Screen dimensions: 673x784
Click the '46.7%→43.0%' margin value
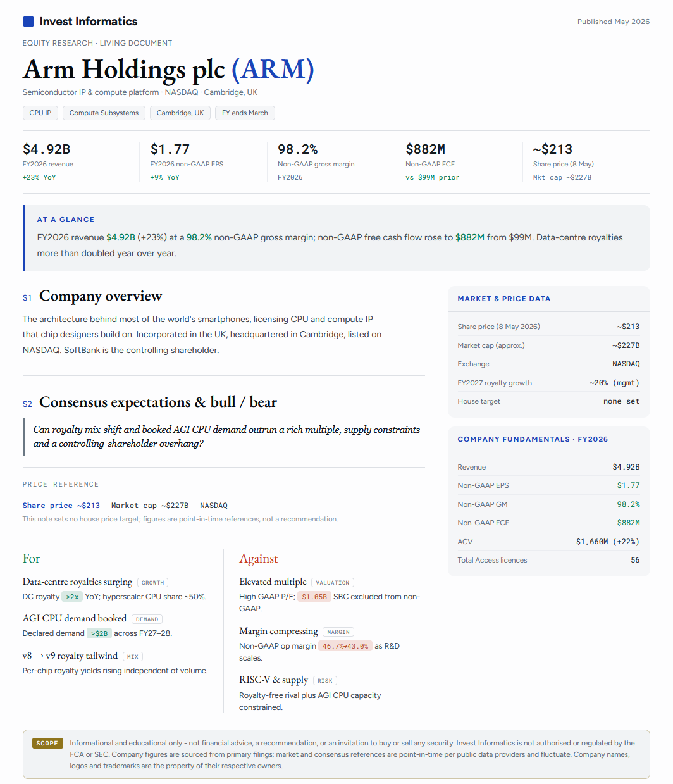pos(345,646)
